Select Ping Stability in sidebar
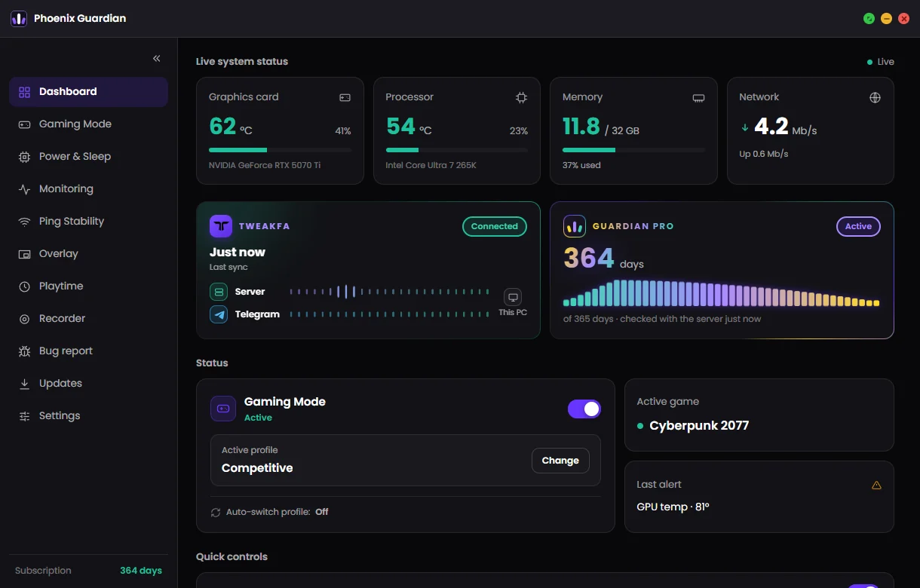The height and width of the screenshot is (588, 920). pyautogui.click(x=88, y=222)
